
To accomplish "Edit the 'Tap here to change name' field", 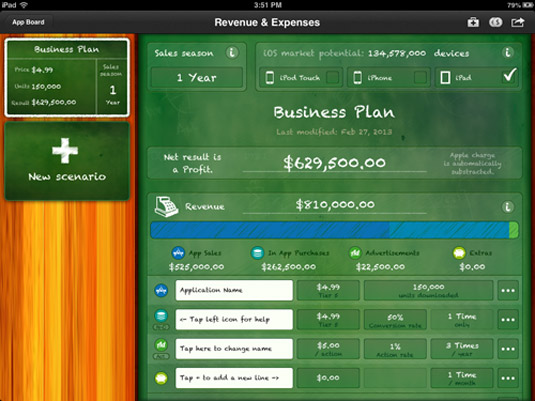I will point(234,349).
